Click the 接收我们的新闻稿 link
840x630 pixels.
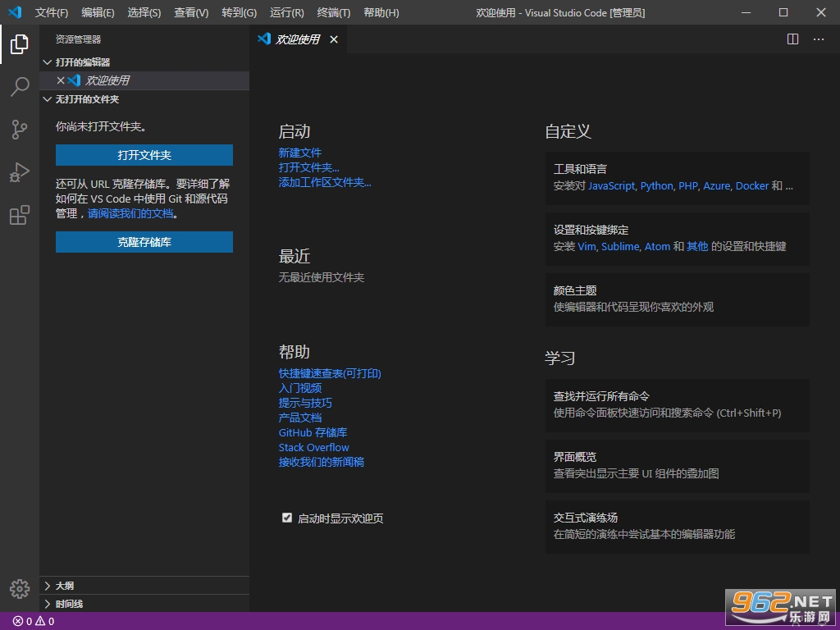click(x=322, y=462)
